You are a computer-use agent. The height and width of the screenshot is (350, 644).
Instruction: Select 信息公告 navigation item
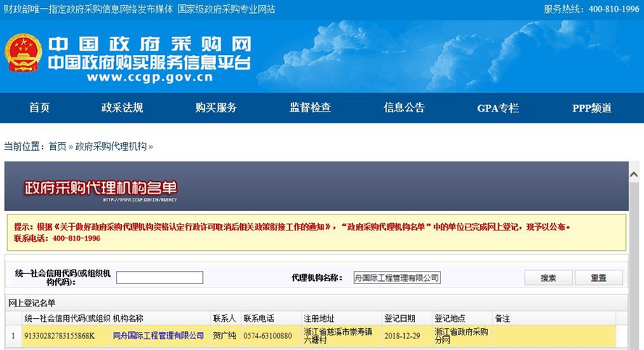click(404, 107)
